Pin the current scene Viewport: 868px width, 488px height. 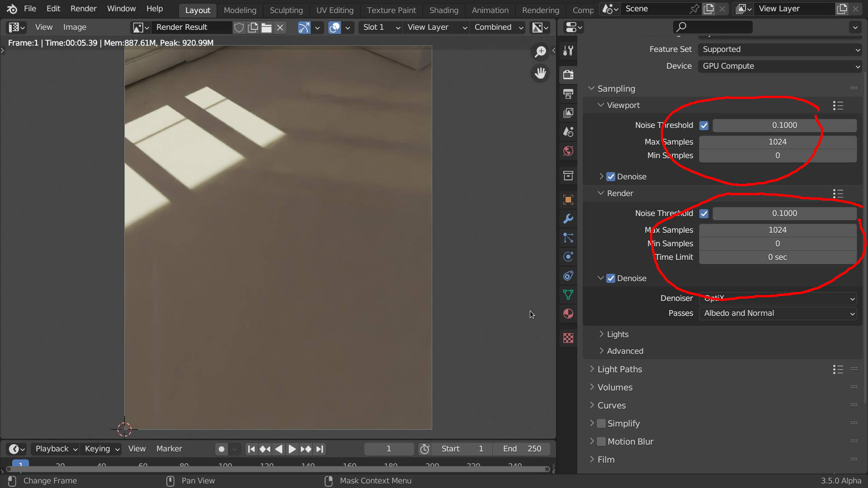(694, 9)
